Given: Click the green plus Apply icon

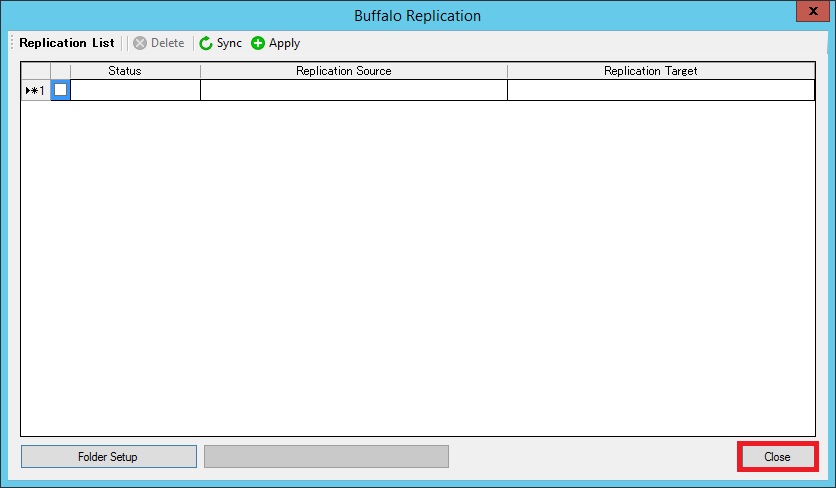Looking at the screenshot, I should tap(258, 43).
